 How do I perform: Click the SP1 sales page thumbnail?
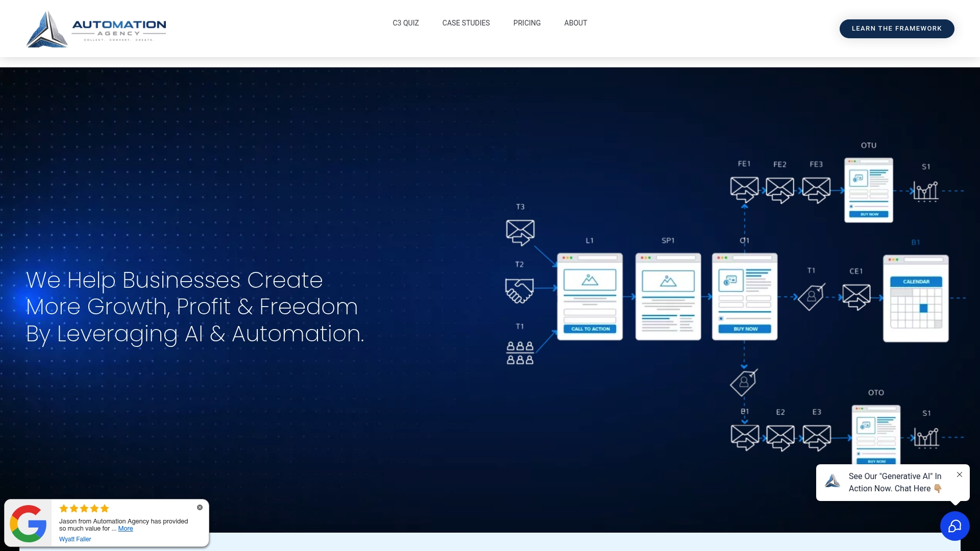click(x=668, y=296)
